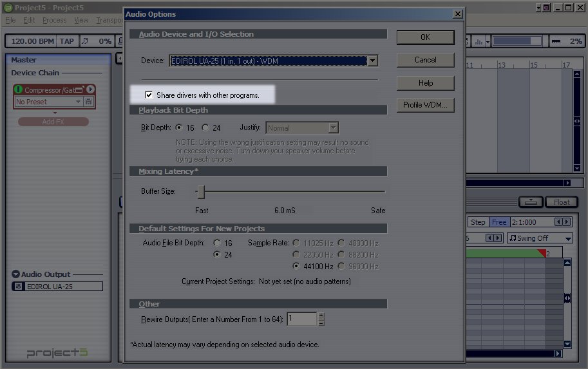Open the Device dropdown EDIROL UA-25

(372, 61)
